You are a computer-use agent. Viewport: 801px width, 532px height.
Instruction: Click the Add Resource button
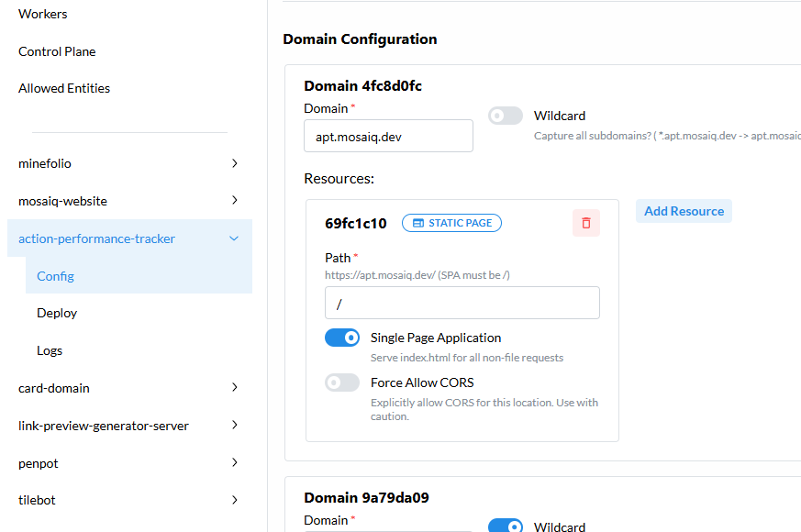click(x=684, y=211)
